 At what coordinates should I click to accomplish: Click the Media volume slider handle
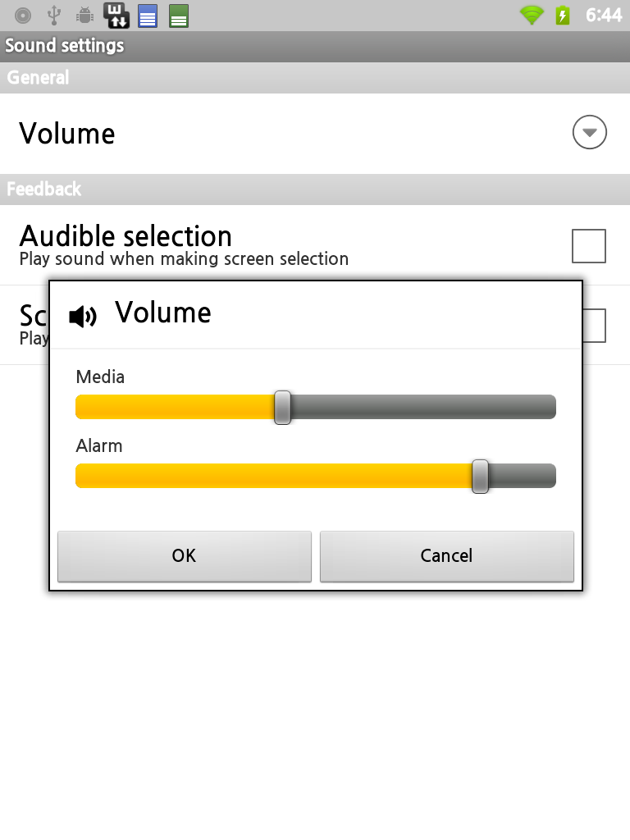(282, 408)
